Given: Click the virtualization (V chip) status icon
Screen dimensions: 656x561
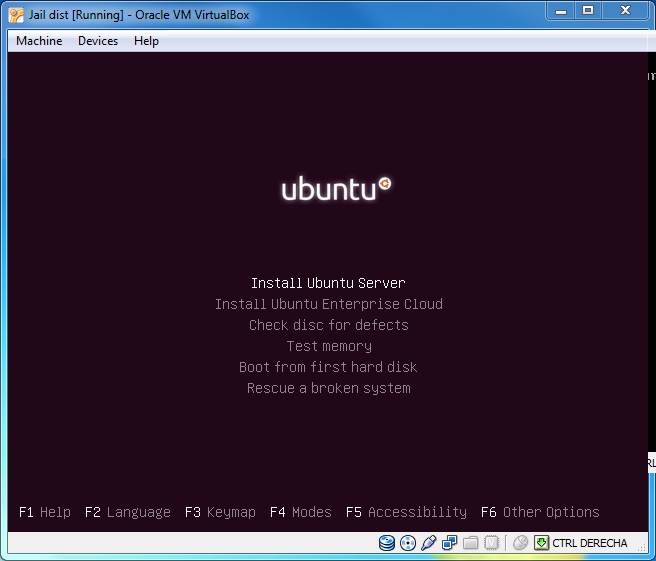Looking at the screenshot, I should 491,543.
